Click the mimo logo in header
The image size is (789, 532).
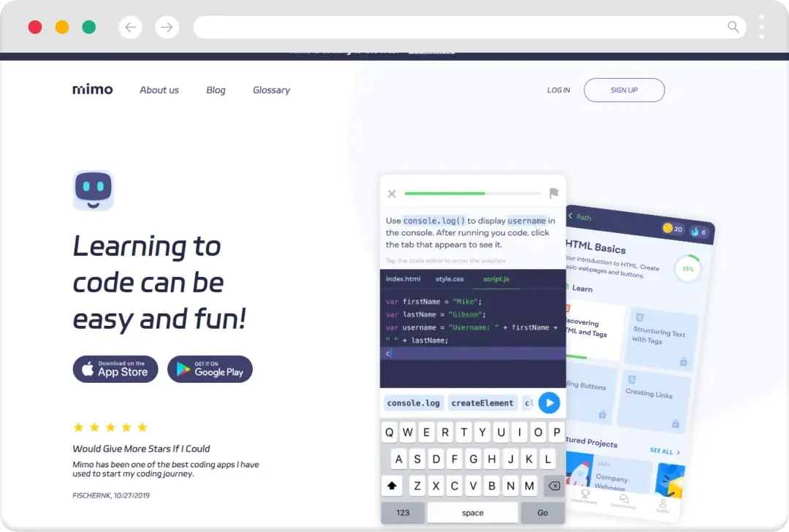[x=93, y=90]
